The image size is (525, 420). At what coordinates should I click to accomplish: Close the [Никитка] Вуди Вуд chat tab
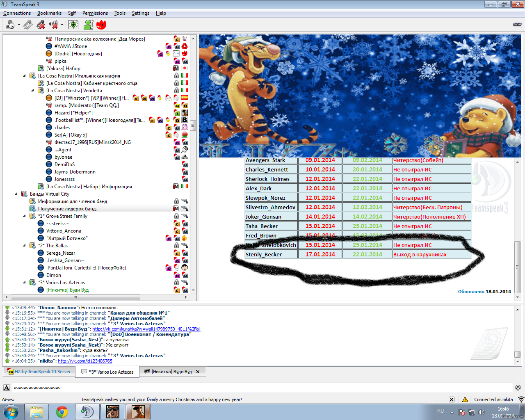tap(198, 372)
